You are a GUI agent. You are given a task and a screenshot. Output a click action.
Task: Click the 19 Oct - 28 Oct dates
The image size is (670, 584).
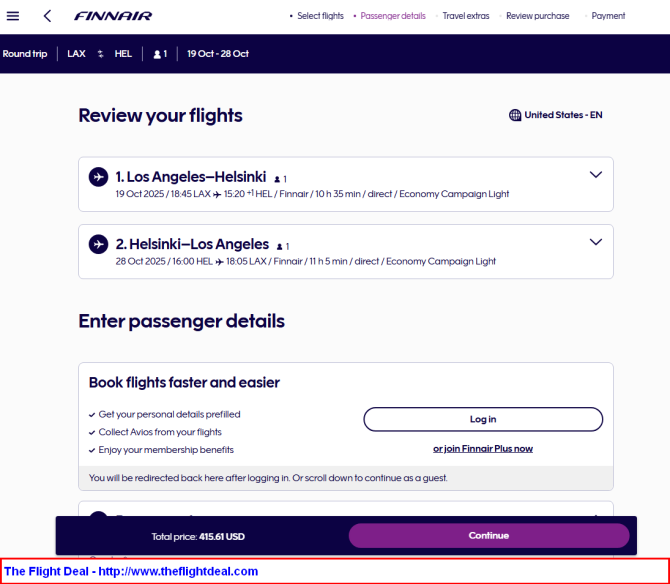point(218,54)
